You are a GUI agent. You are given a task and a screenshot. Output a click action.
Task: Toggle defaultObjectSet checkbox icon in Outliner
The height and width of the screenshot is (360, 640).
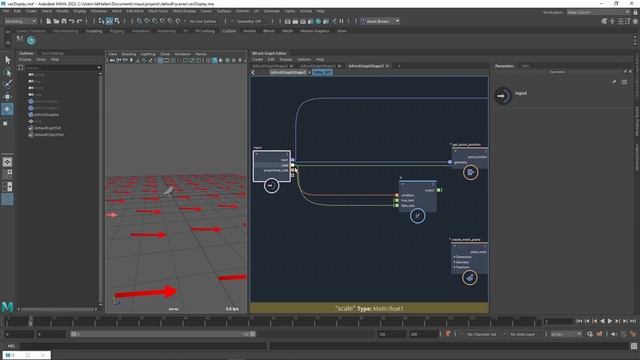point(31,134)
